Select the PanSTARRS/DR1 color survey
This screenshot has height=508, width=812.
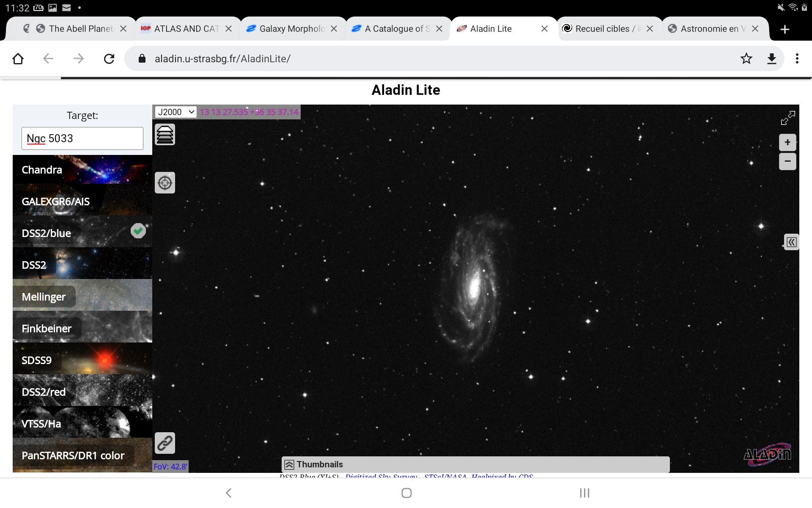pos(82,456)
